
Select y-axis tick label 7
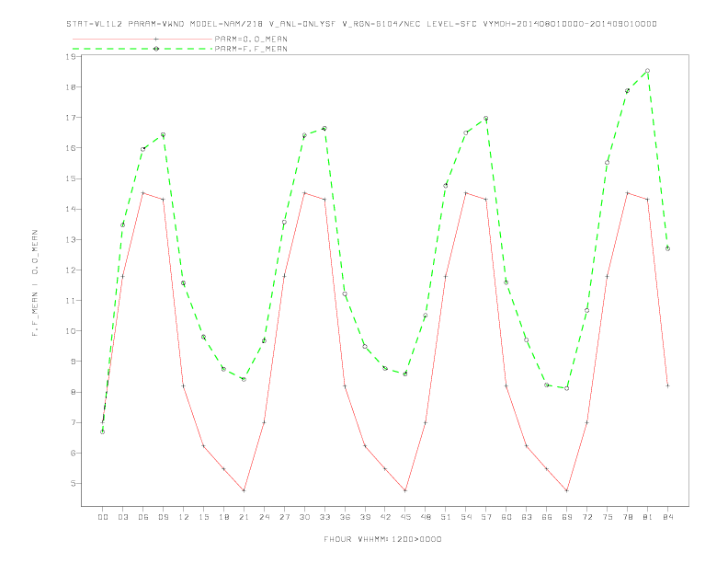point(73,422)
